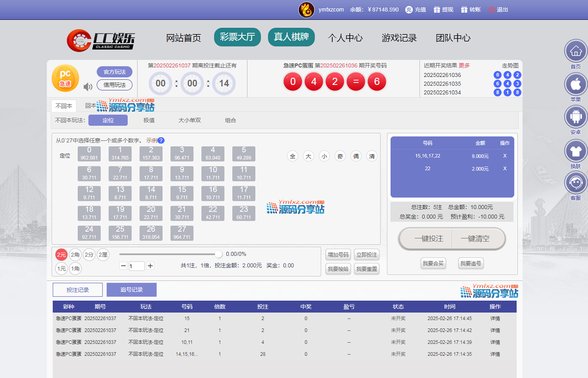The height and width of the screenshot is (378, 588).
Task: Open the Android download icon
Action: click(x=575, y=117)
